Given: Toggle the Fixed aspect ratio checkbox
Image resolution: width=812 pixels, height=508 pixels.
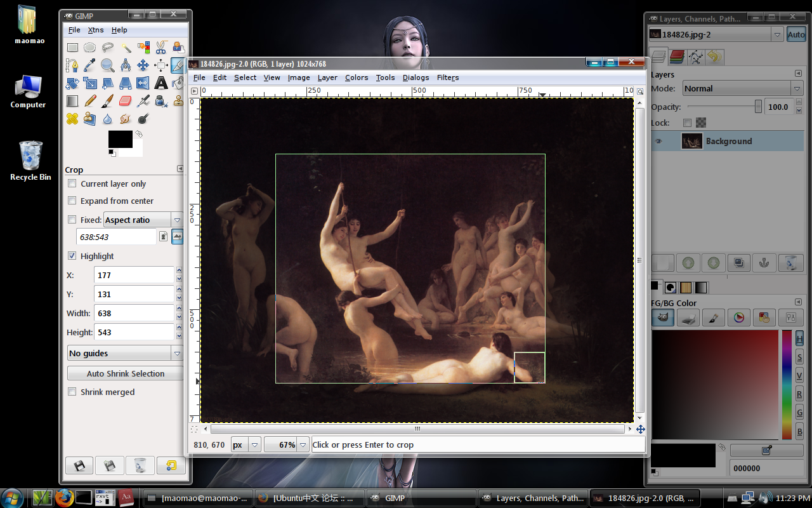Looking at the screenshot, I should [x=72, y=220].
